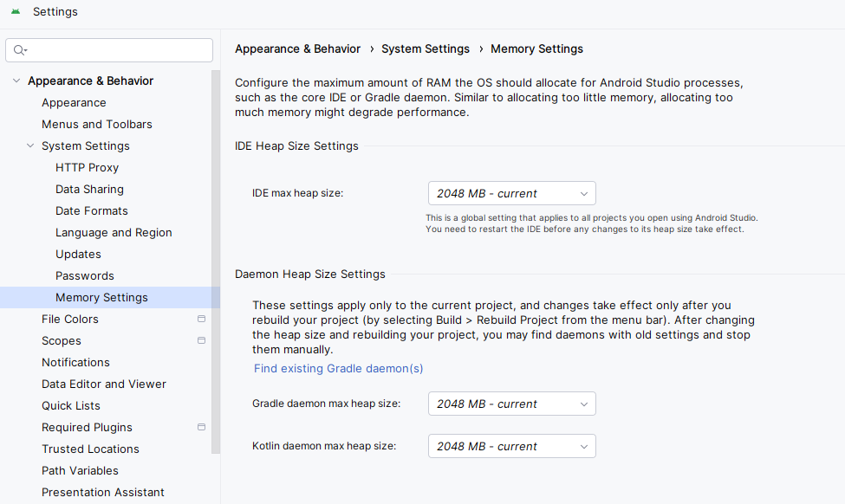This screenshot has width=845, height=504.
Task: Select Passwords in the settings tree
Action: (85, 275)
